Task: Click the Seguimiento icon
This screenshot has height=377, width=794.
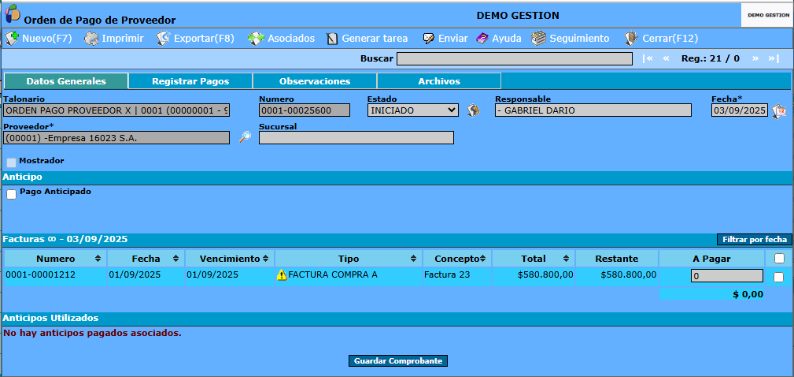Action: (x=539, y=38)
